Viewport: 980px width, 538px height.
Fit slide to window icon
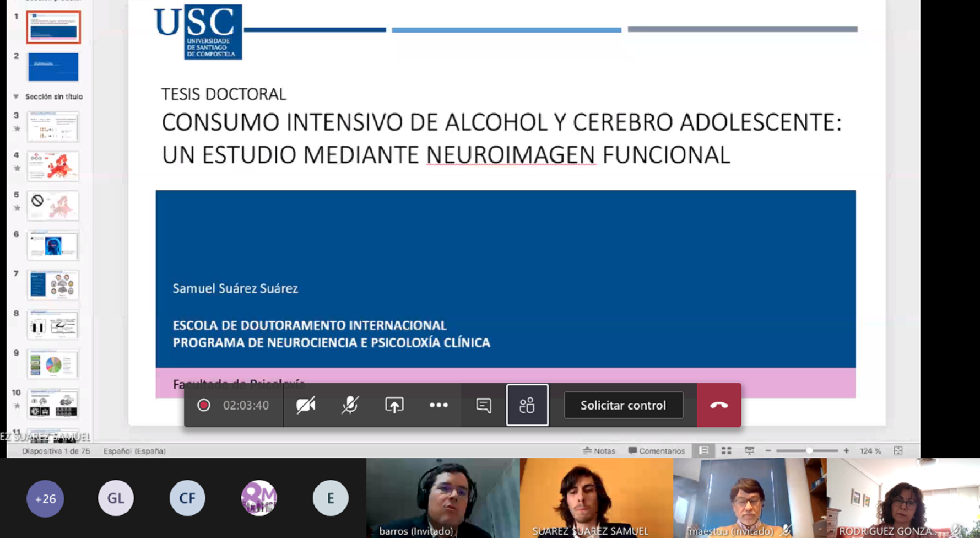point(898,451)
